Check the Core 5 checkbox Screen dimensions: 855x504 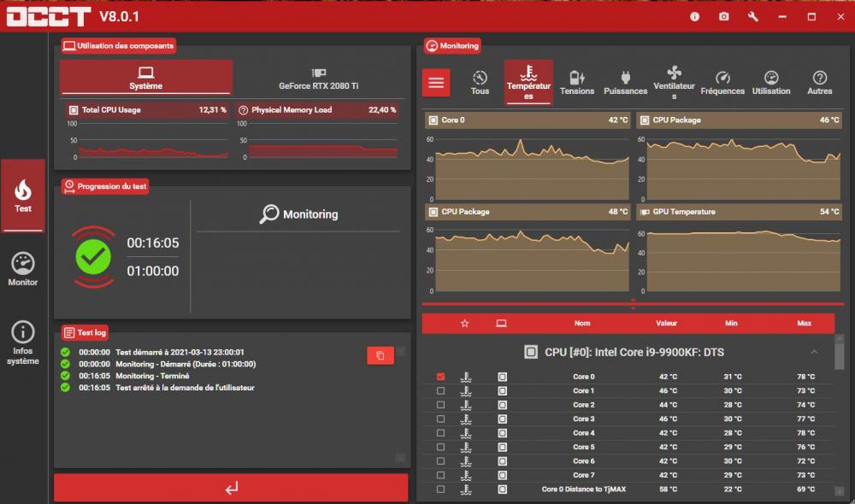point(440,448)
